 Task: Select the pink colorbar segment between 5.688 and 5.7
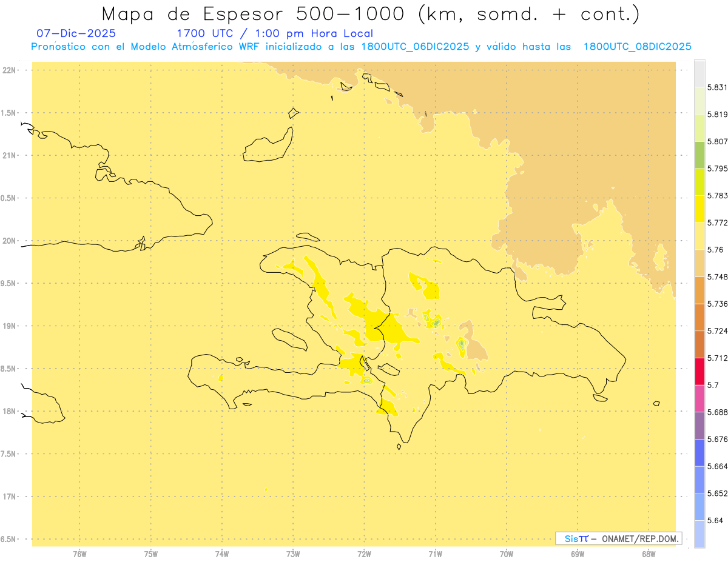click(x=699, y=398)
